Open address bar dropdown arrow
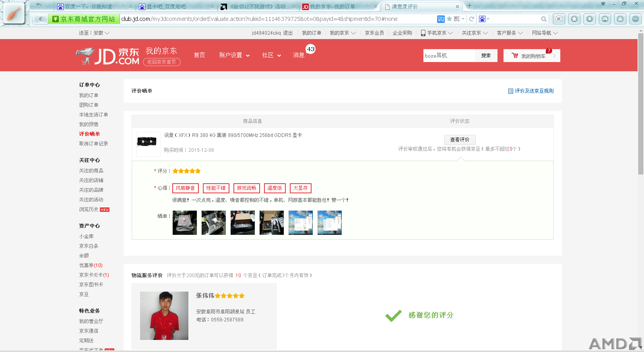Image resolution: width=644 pixels, height=352 pixels. (463, 19)
